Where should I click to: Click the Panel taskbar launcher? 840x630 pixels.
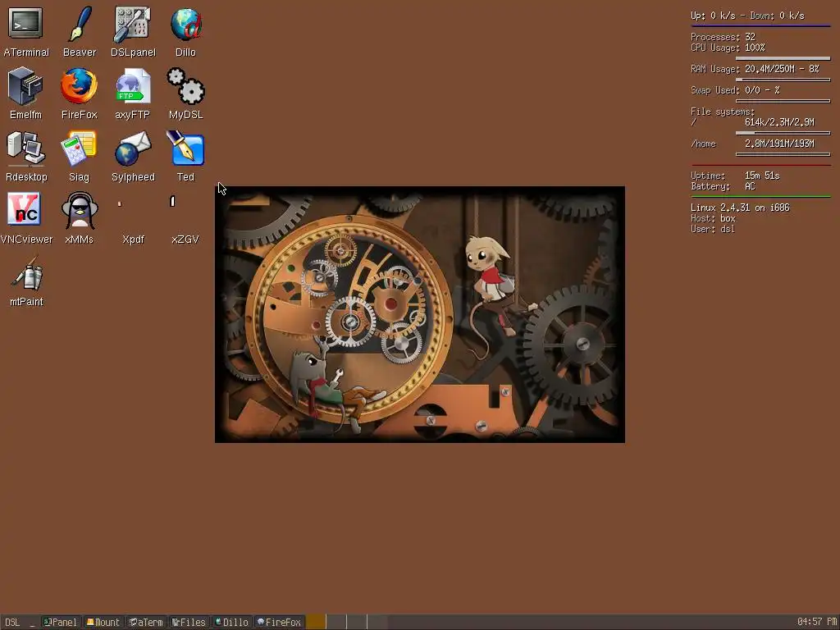pyautogui.click(x=61, y=622)
